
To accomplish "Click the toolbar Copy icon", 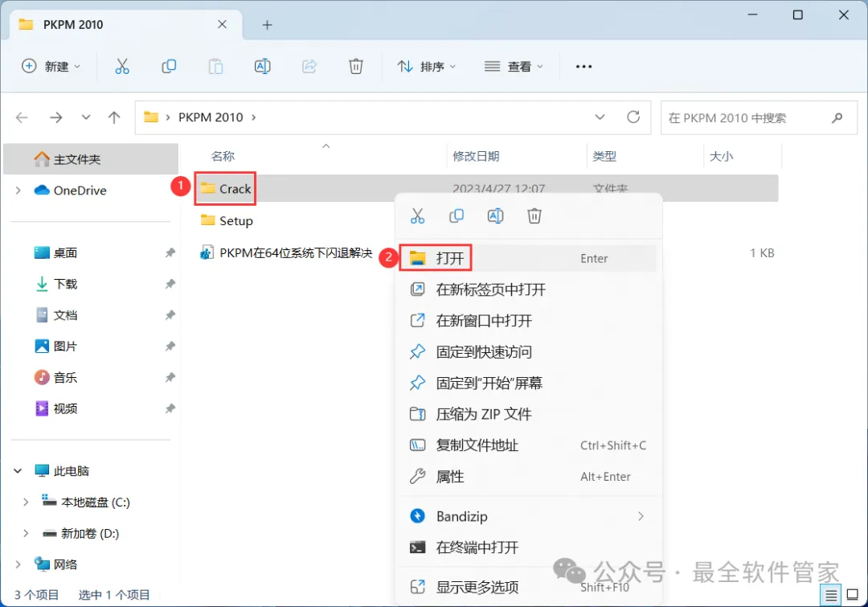I will click(x=169, y=67).
